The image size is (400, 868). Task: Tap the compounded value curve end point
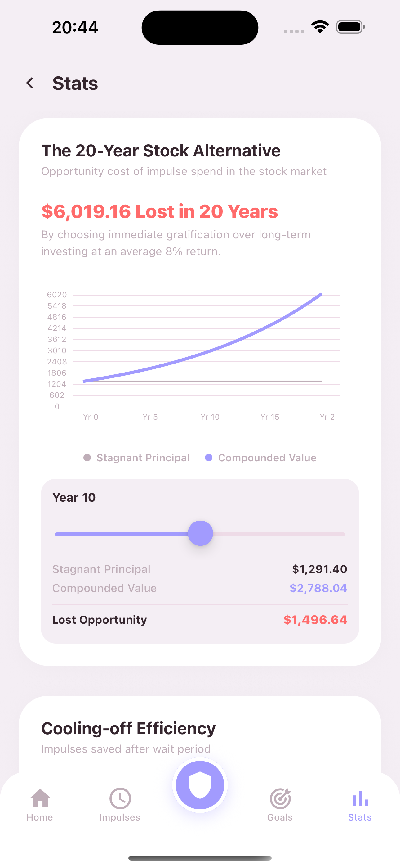(322, 294)
